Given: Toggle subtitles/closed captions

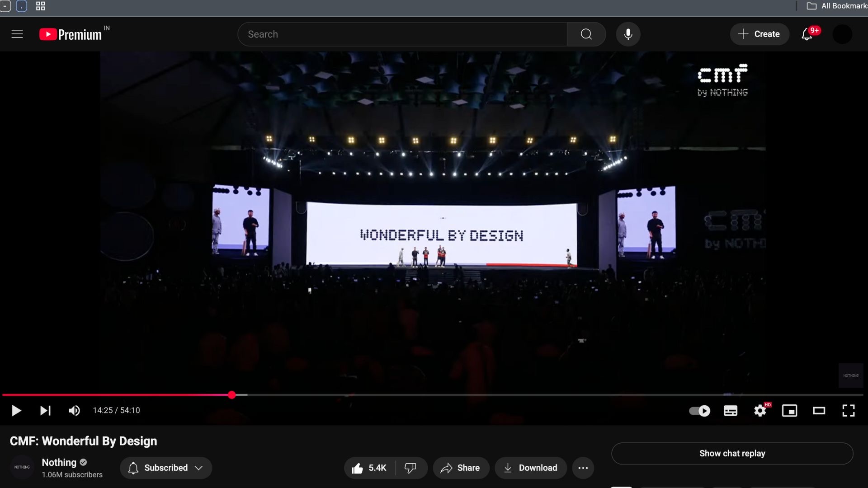Looking at the screenshot, I should coord(731,411).
